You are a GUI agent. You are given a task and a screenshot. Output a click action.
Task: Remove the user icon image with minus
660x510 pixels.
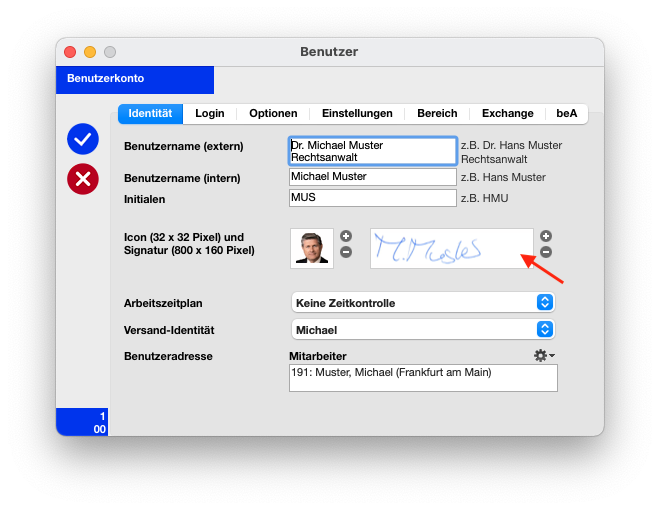coord(346,252)
